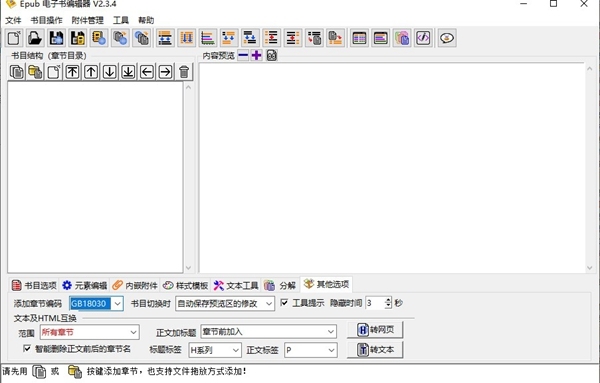Increase 隐藏时间 with the spinner up arrow
The height and width of the screenshot is (383, 600).
[388, 300]
